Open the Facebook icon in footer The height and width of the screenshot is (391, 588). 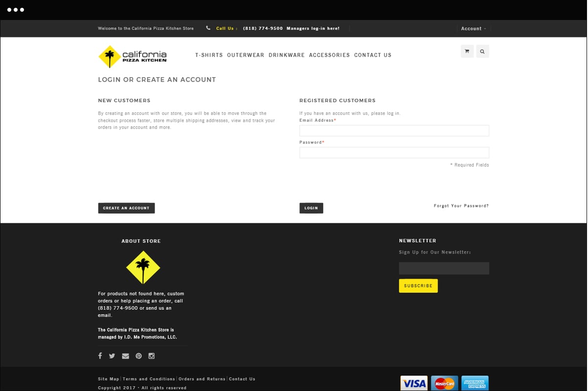click(100, 356)
